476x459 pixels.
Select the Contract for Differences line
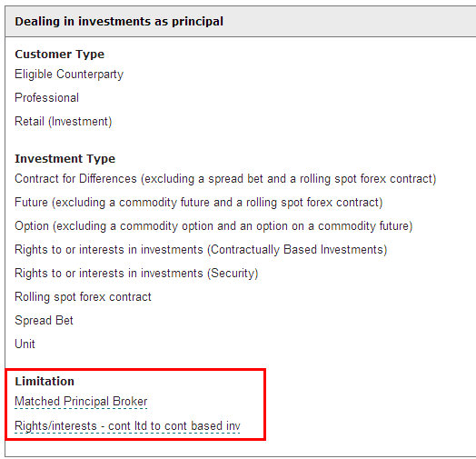pyautogui.click(x=225, y=179)
